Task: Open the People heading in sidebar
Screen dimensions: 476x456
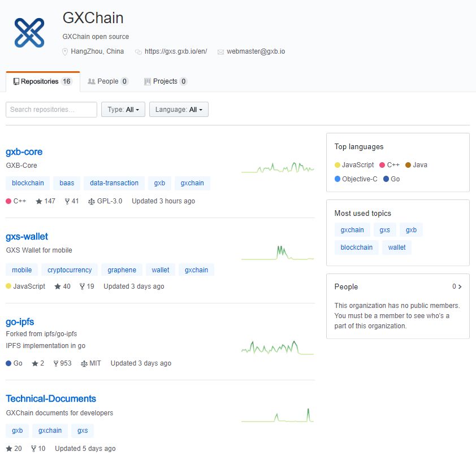Action: click(346, 286)
